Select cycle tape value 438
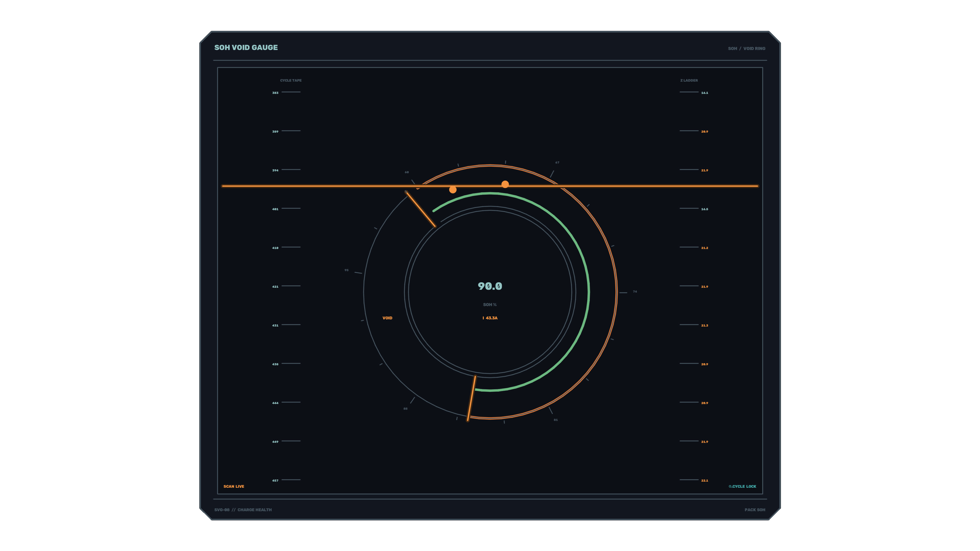The image size is (980, 551). pos(275,364)
